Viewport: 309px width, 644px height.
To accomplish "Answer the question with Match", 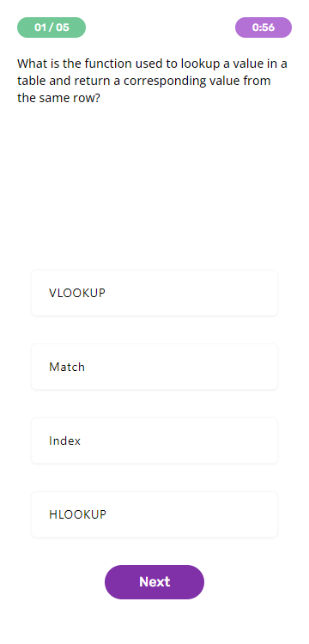I will point(154,367).
